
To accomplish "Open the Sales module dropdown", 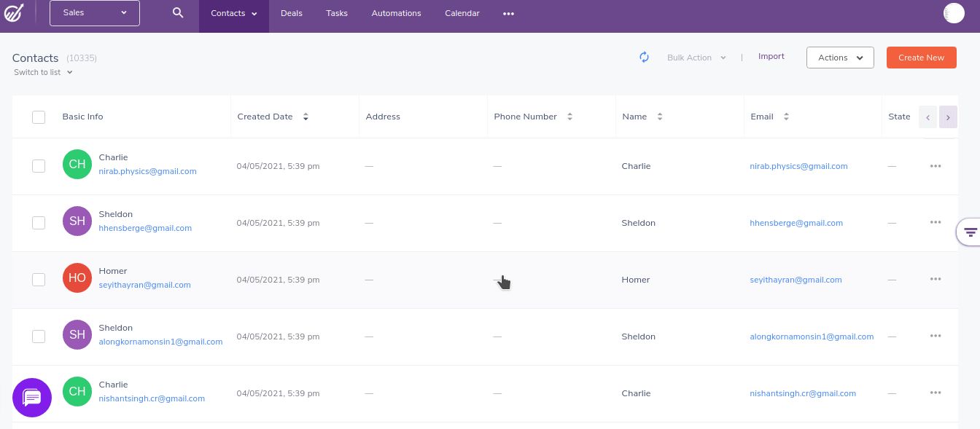I will (95, 13).
